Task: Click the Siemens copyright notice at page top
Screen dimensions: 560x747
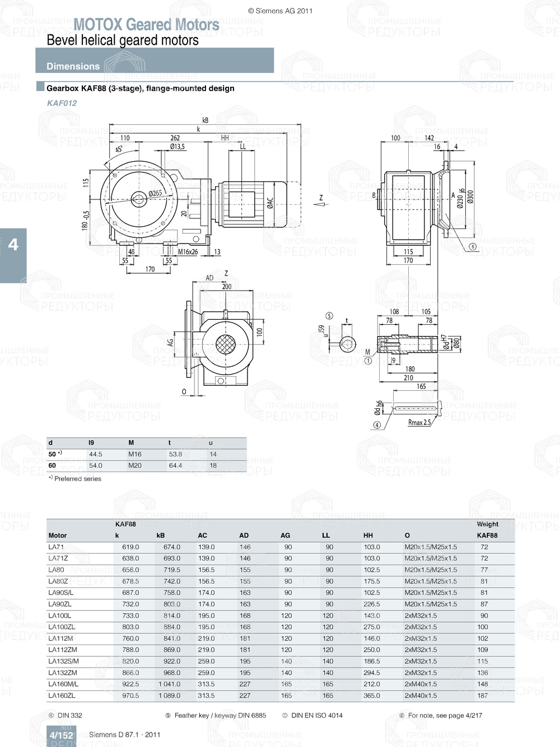Action: point(280,10)
